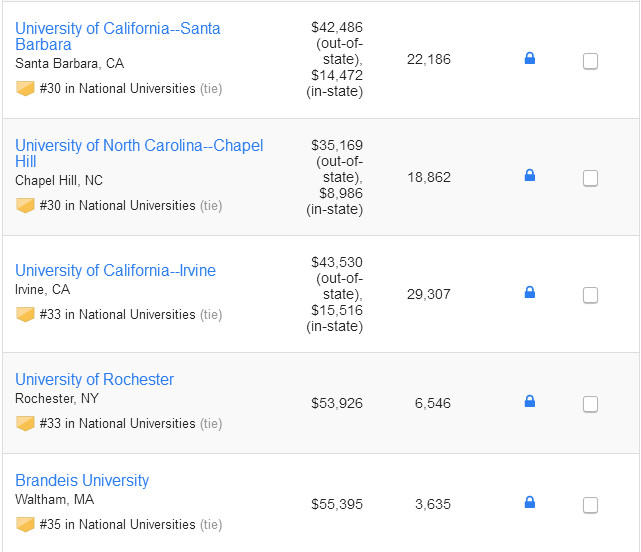Toggle the University of Rochester checkbox
Screen dimensions: 641x552
[590, 404]
